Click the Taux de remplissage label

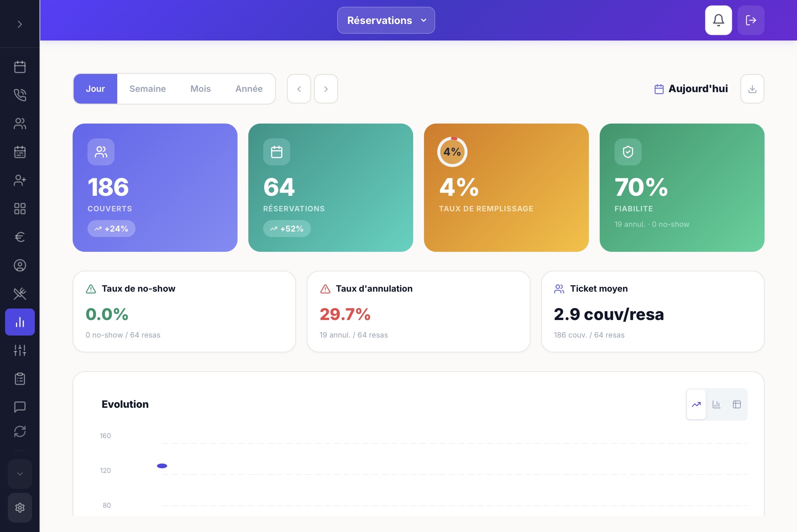[486, 209]
